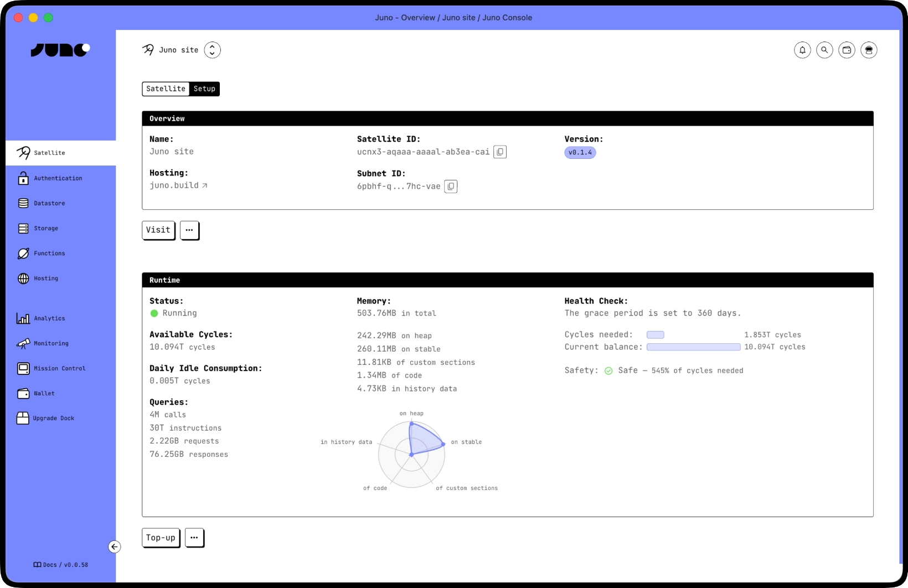Screen dimensions: 908x588
Task: Open the wallet icon in header
Action: click(x=847, y=50)
